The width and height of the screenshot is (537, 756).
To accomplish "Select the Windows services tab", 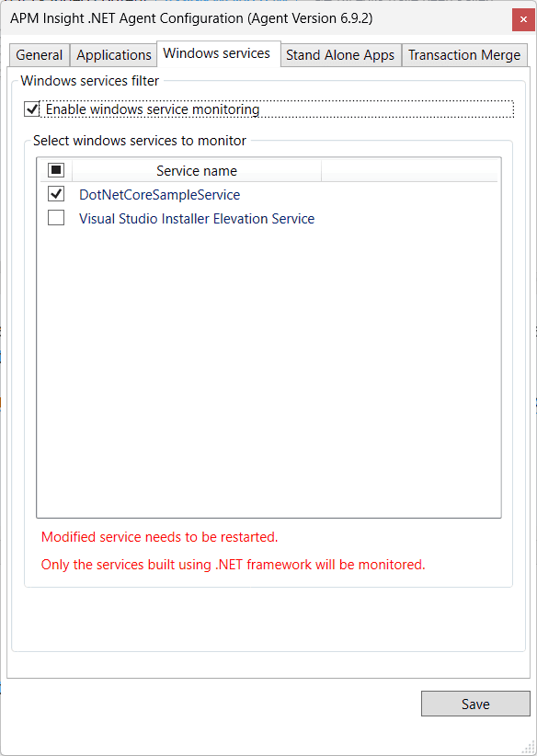I will 219,53.
